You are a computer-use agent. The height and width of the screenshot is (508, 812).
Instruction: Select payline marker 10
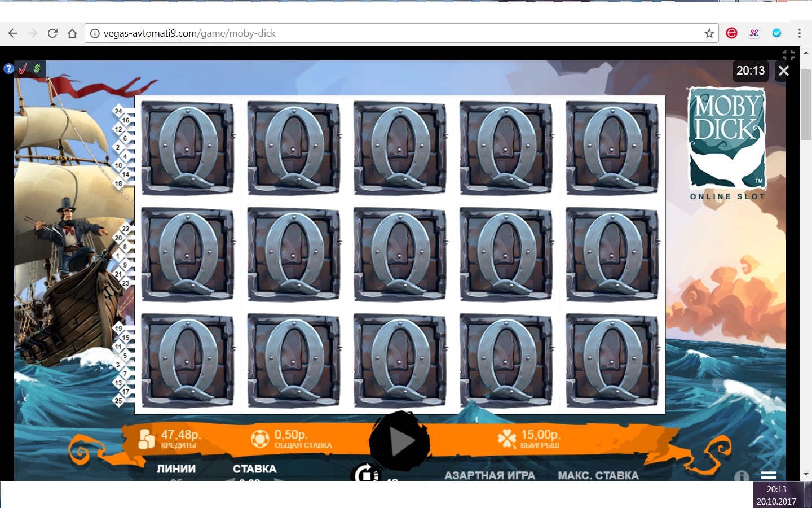tap(118, 165)
